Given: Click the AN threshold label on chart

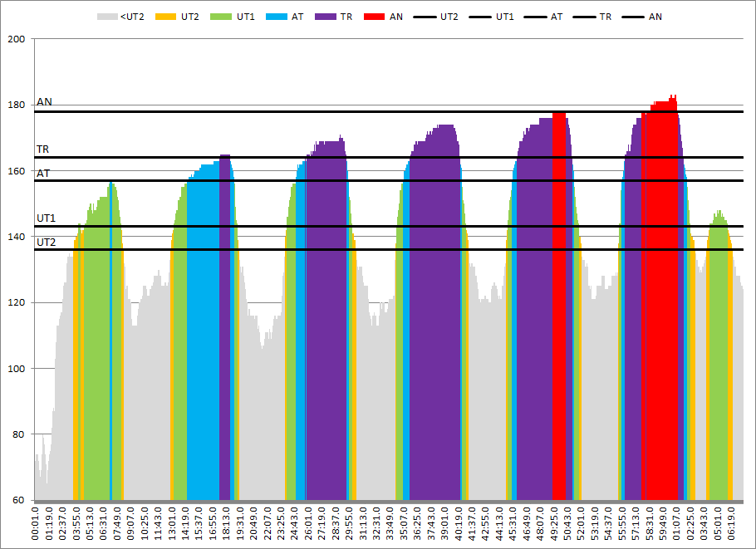Looking at the screenshot, I should point(44,102).
